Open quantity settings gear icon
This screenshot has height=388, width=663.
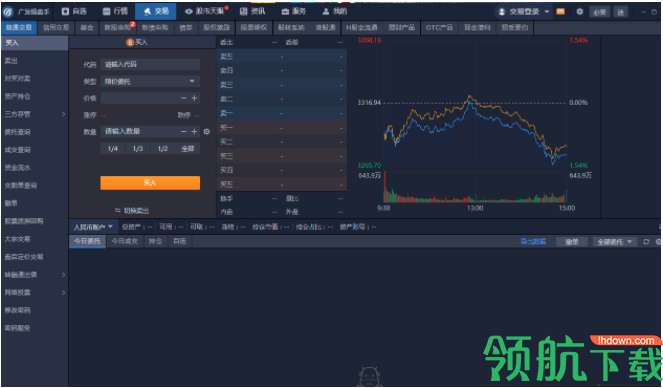pyautogui.click(x=206, y=131)
